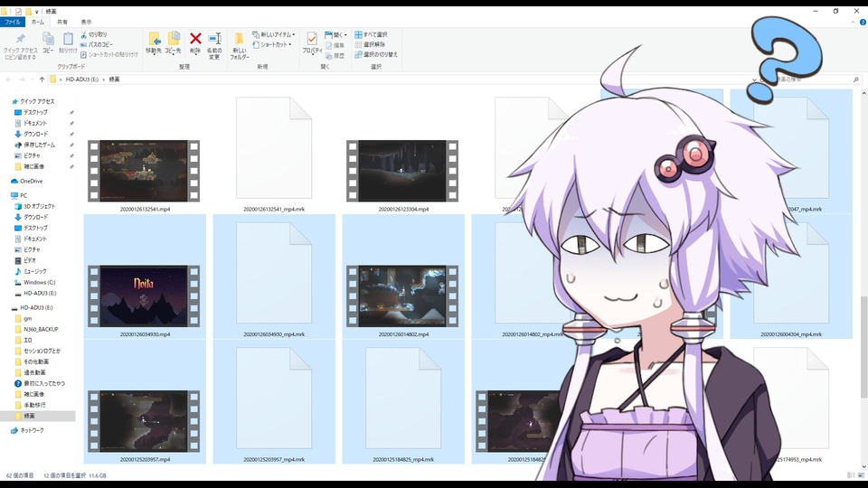Click the Edit (編集) ribbon icon

(335, 45)
